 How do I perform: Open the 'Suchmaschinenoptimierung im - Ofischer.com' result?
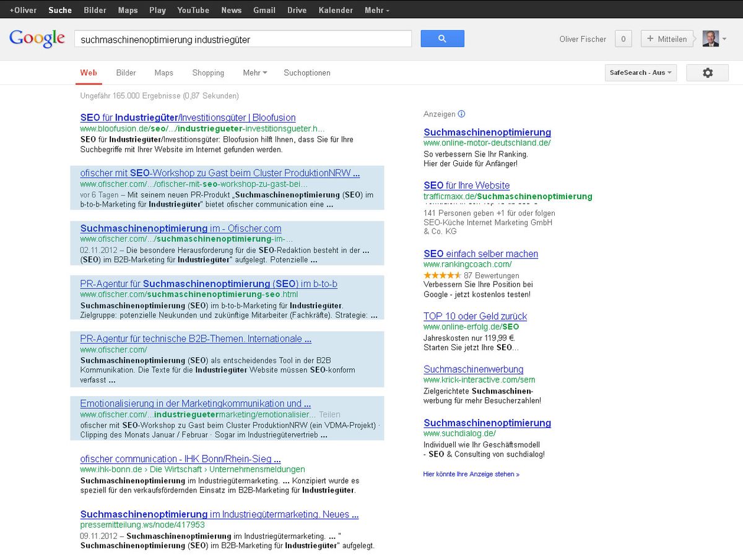[x=181, y=228]
